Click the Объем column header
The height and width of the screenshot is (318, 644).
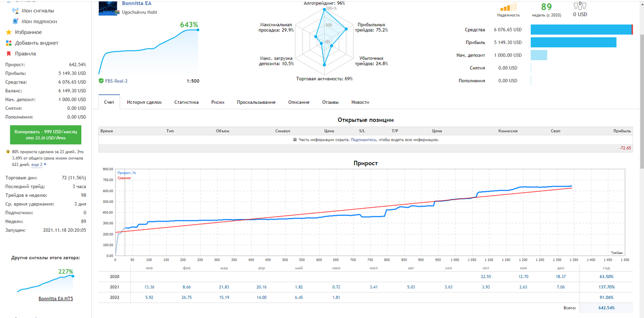pos(223,131)
